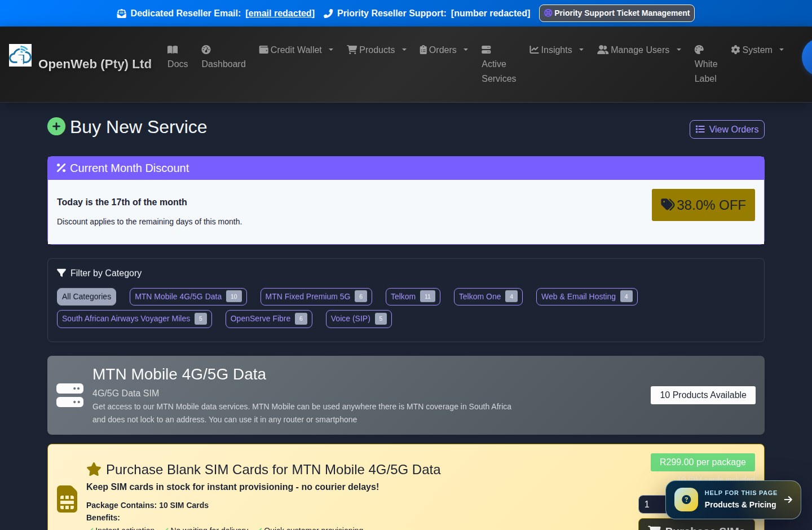The image size is (812, 530).
Task: Filter by South African Airways Voyager Miles
Action: [x=134, y=319]
